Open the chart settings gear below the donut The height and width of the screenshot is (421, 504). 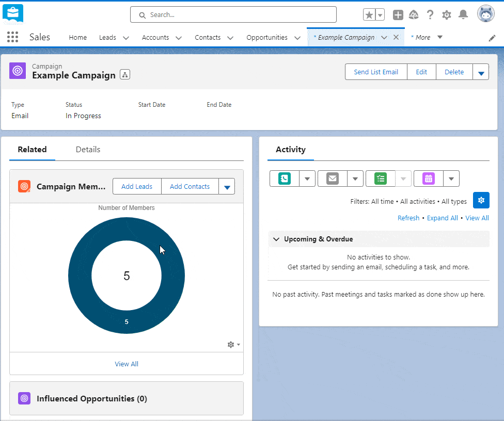(233, 345)
